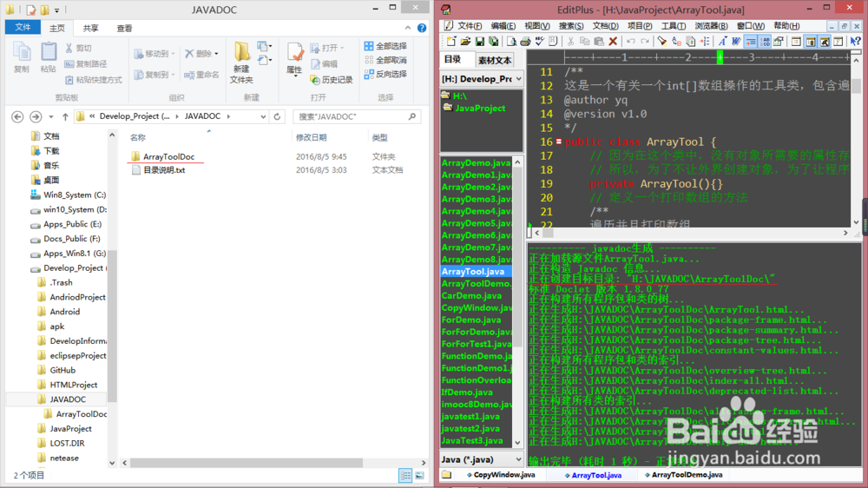Select the ArrayToolDoc folder in file list
The image size is (868, 488).
tap(169, 157)
